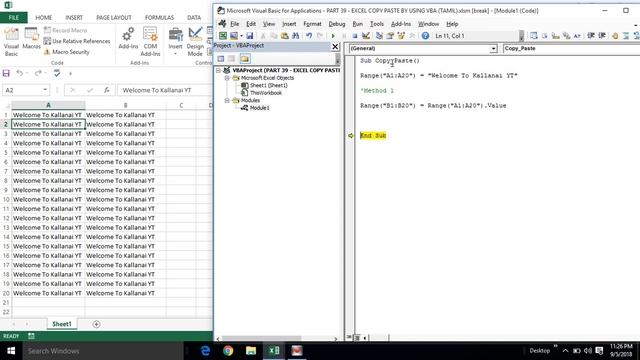Viewport: 640px width, 360px height.
Task: Open Project Explorer icon in VBA toolbar
Action: pos(379,36)
